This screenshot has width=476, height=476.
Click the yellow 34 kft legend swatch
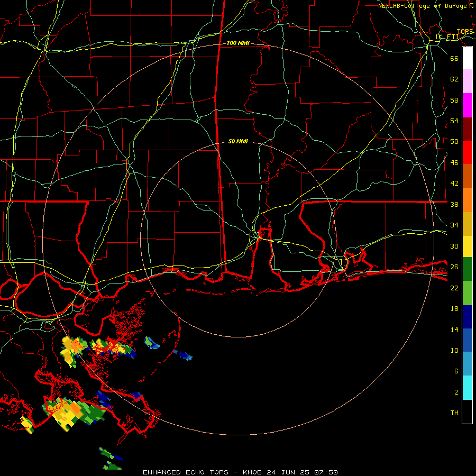click(x=467, y=246)
